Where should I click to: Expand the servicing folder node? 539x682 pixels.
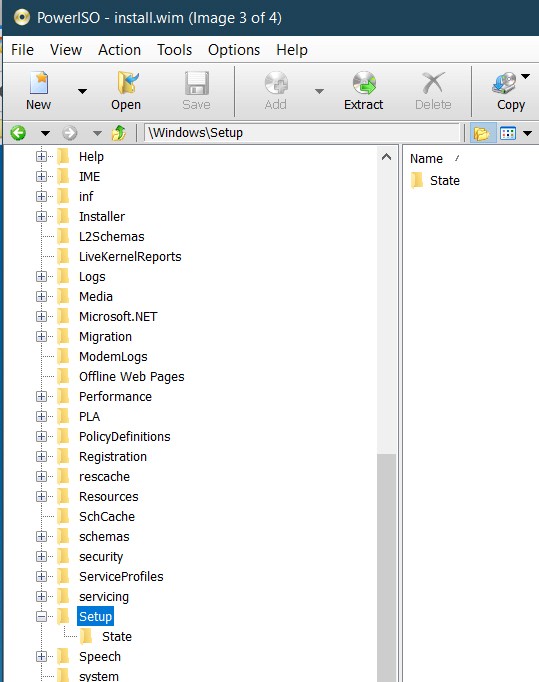[x=42, y=596]
